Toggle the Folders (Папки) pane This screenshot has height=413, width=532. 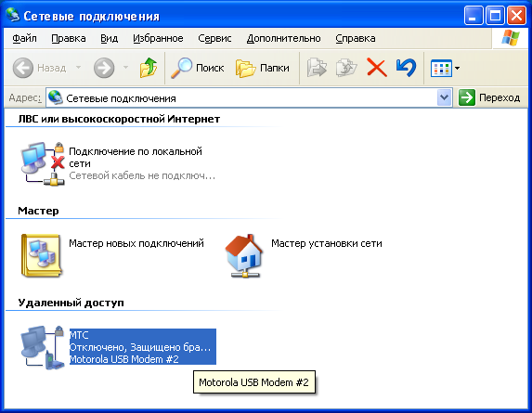pos(263,68)
